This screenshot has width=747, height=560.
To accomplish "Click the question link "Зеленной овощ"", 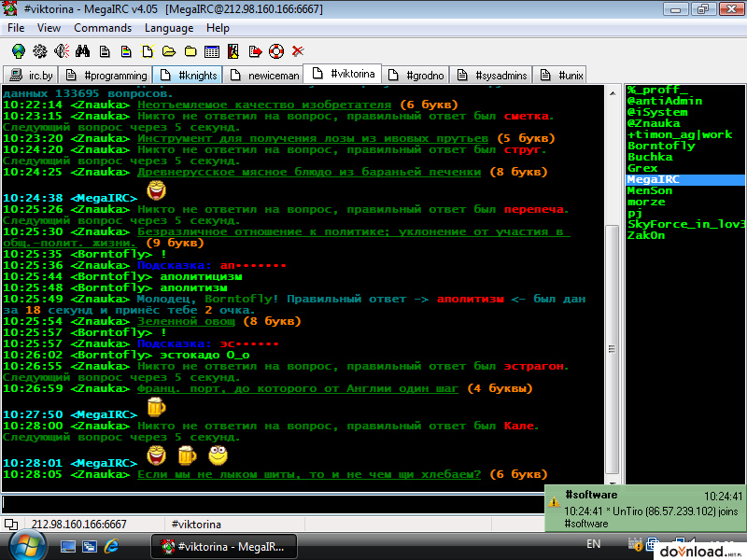I will [186, 321].
